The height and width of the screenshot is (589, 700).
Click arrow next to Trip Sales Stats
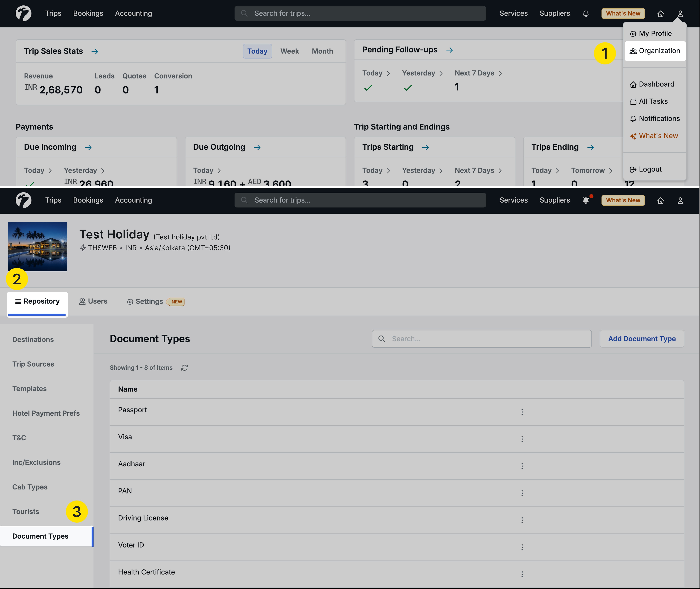pos(95,51)
